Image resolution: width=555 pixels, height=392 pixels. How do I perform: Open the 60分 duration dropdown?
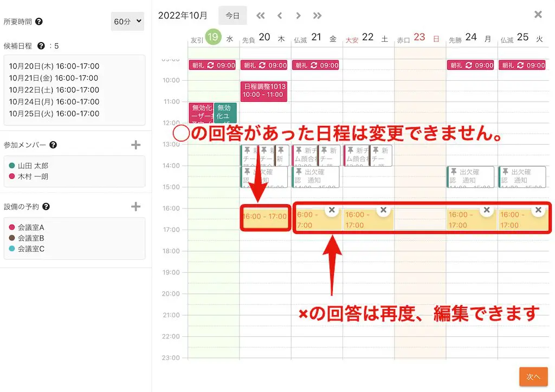pos(127,21)
